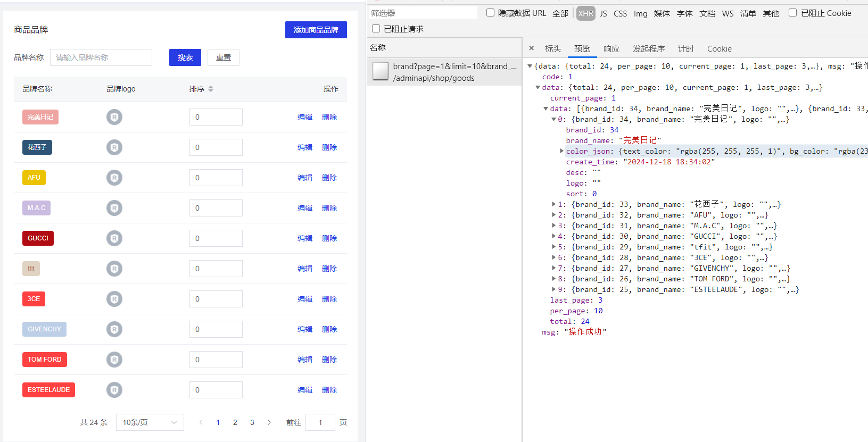Check the 已阻止请求 checkbox
The height and width of the screenshot is (442, 868).
pyautogui.click(x=376, y=29)
